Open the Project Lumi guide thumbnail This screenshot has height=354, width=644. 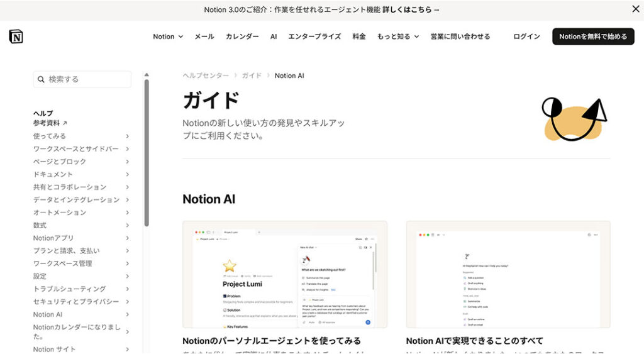(285, 274)
